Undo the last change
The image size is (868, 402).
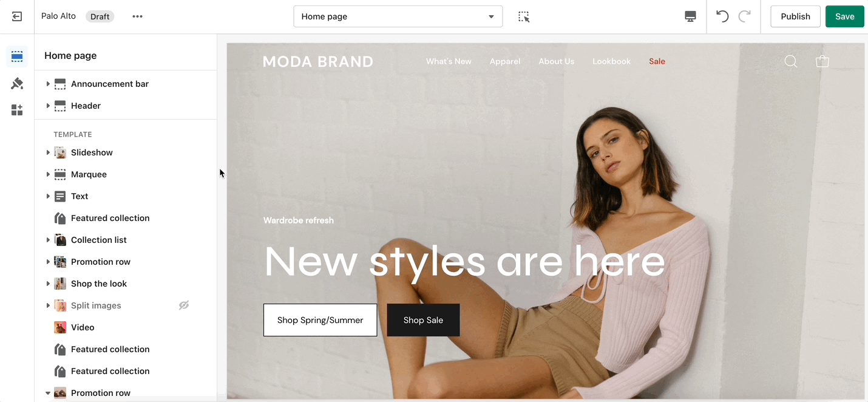coord(722,16)
